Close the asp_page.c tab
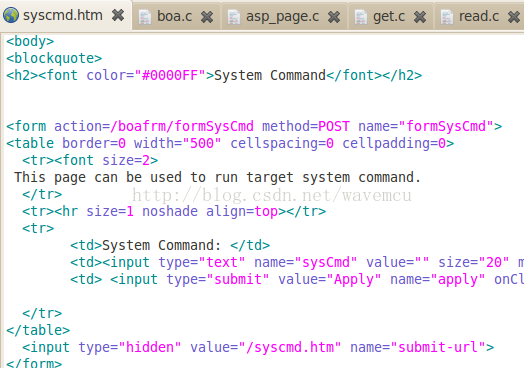Viewport: 524px width, 368px height. [334, 16]
